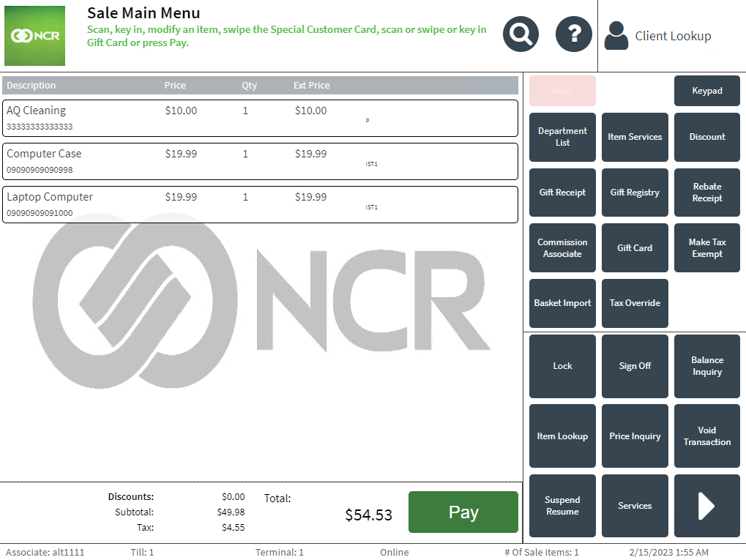Image resolution: width=746 pixels, height=560 pixels.
Task: Click the NCR logo tile at top left
Action: pyautogui.click(x=34, y=36)
